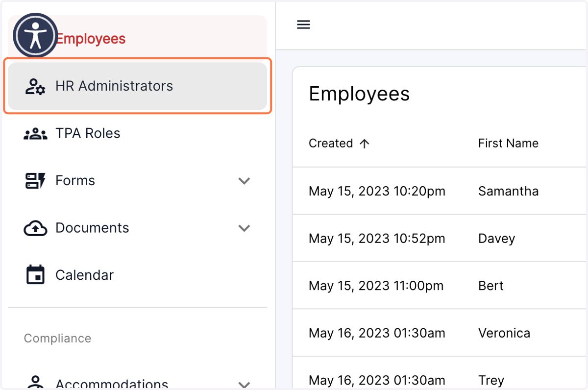Click the Employees table heading
This screenshot has width=588, height=390.
click(359, 94)
